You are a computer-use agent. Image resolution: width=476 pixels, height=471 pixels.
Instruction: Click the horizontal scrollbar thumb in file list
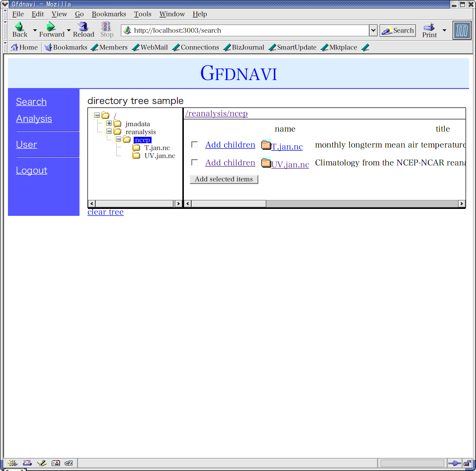click(229, 204)
